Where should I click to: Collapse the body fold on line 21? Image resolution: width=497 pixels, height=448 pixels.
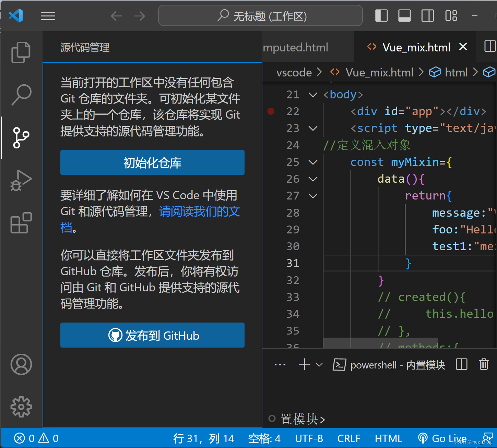click(313, 95)
